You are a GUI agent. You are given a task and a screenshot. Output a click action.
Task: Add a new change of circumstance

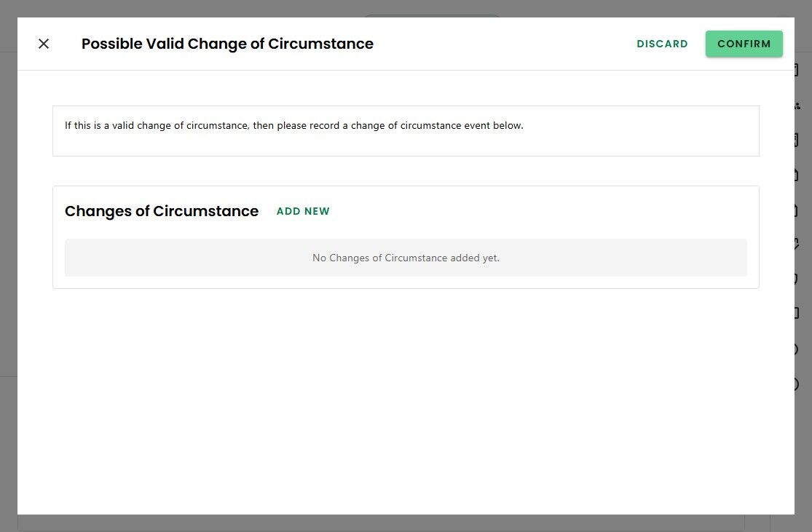click(303, 211)
